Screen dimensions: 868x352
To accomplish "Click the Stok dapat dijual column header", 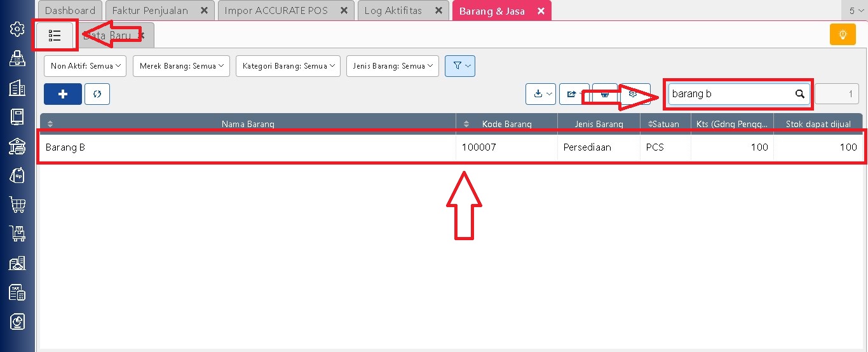I will pyautogui.click(x=818, y=124).
